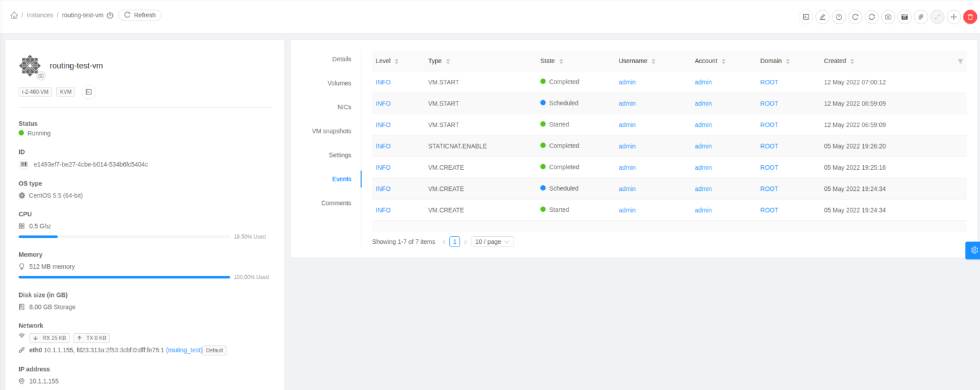Attach an ISO using the paperclip icon
This screenshot has height=390, width=980.
pos(921,17)
